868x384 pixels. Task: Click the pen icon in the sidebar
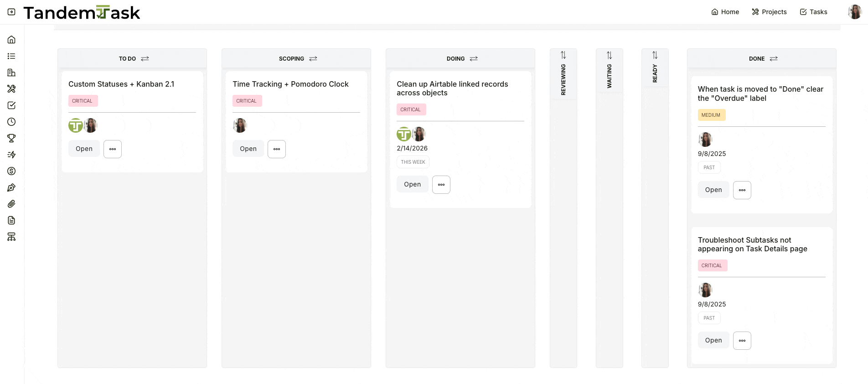[11, 187]
